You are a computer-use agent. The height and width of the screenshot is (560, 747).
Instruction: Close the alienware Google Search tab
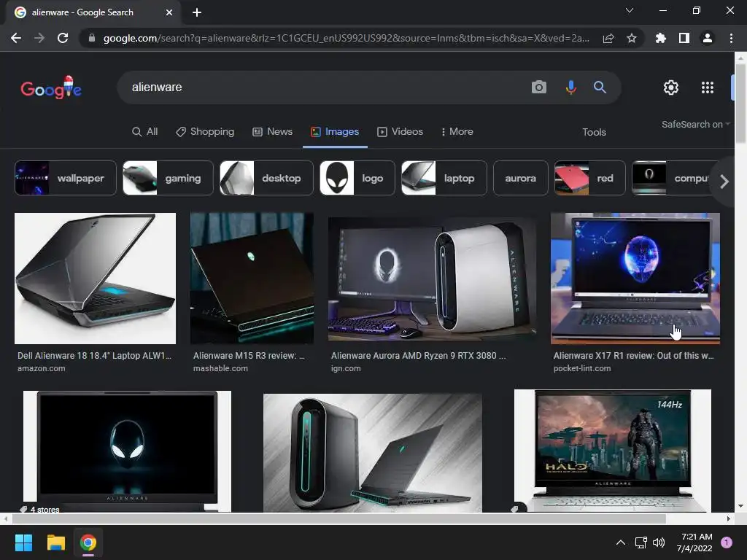click(x=169, y=12)
